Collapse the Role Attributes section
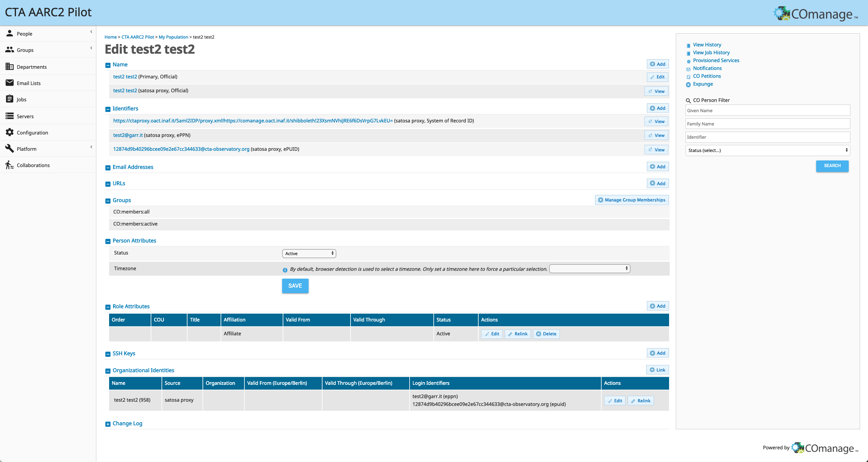The image size is (868, 462). 108,307
